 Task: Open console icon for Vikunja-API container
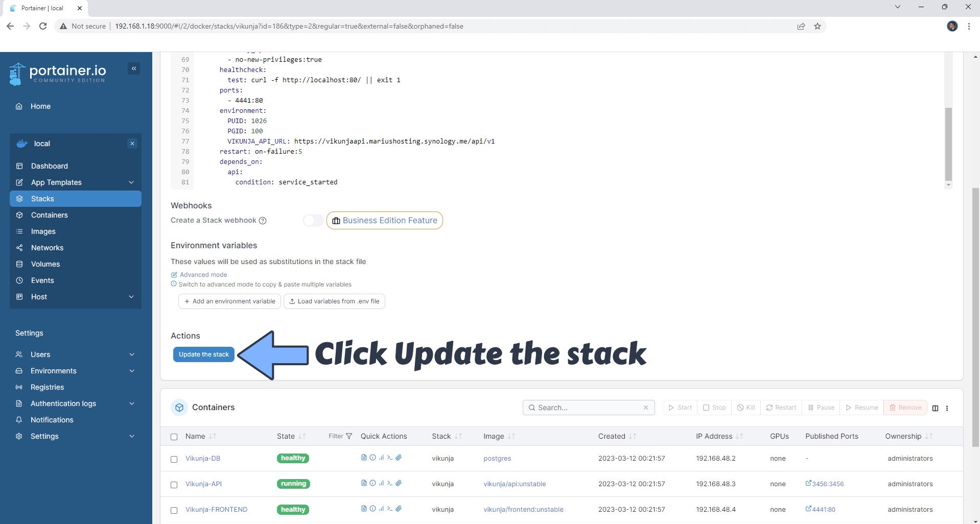click(x=390, y=483)
